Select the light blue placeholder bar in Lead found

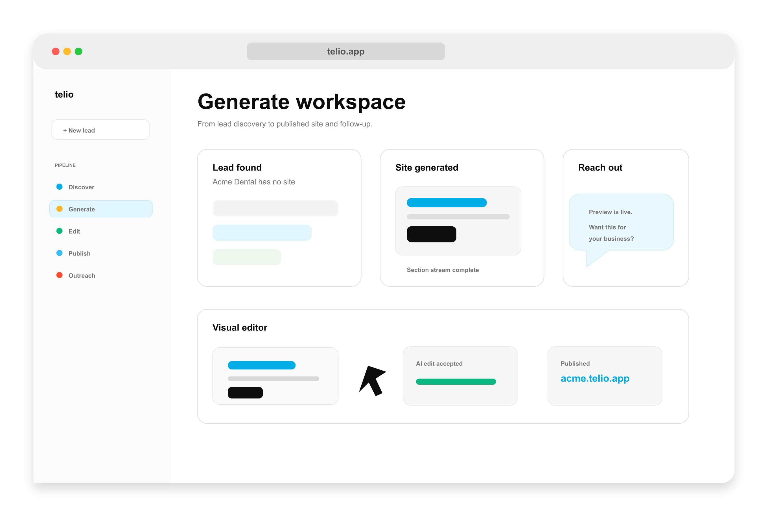click(x=262, y=233)
